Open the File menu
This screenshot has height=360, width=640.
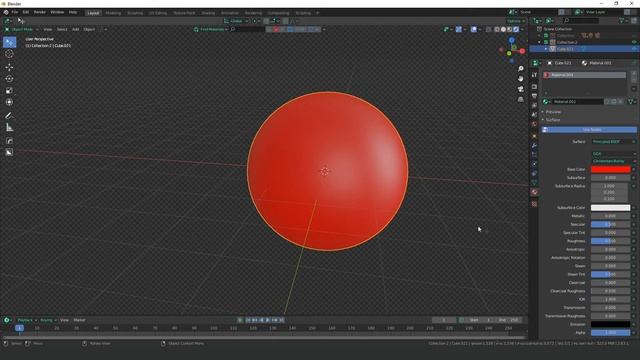pyautogui.click(x=15, y=12)
